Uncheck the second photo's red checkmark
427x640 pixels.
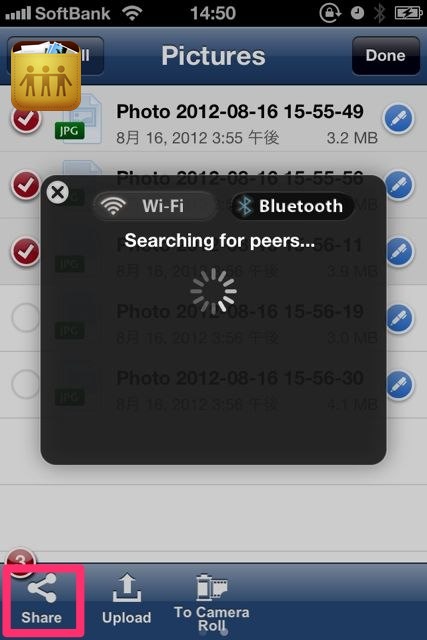26,185
